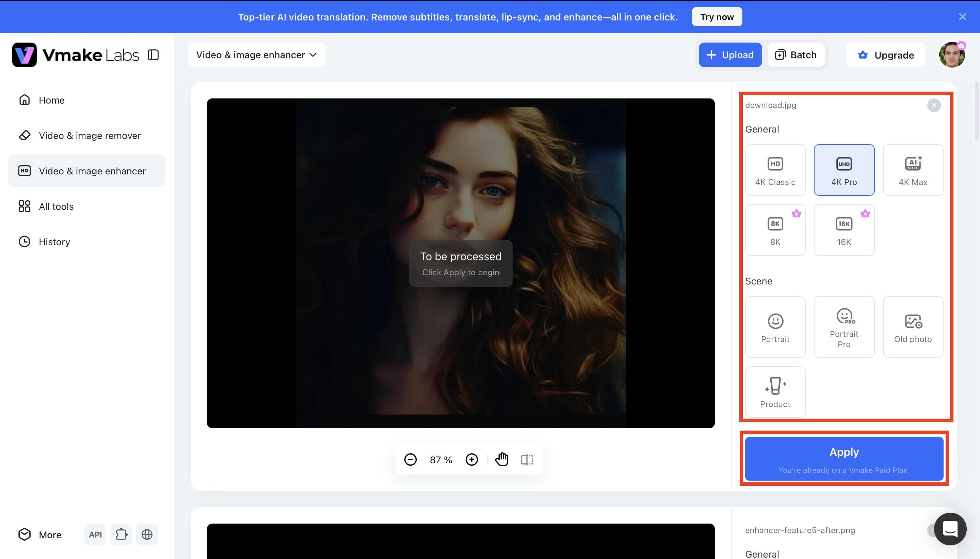Dismiss the top promotional banner
980x559 pixels.
(x=962, y=17)
